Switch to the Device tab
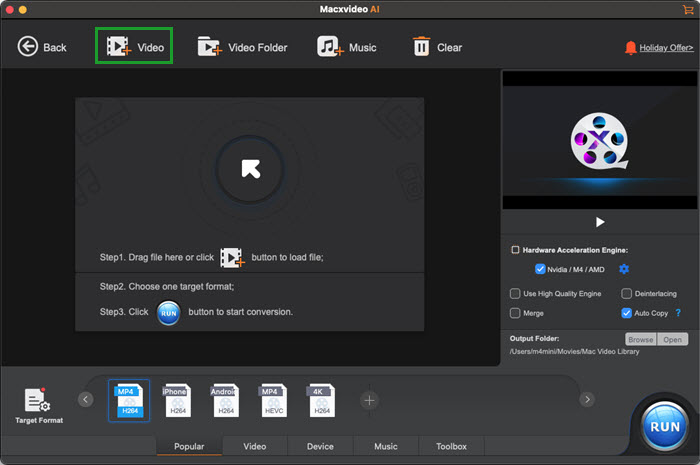700x465 pixels. 320,446
